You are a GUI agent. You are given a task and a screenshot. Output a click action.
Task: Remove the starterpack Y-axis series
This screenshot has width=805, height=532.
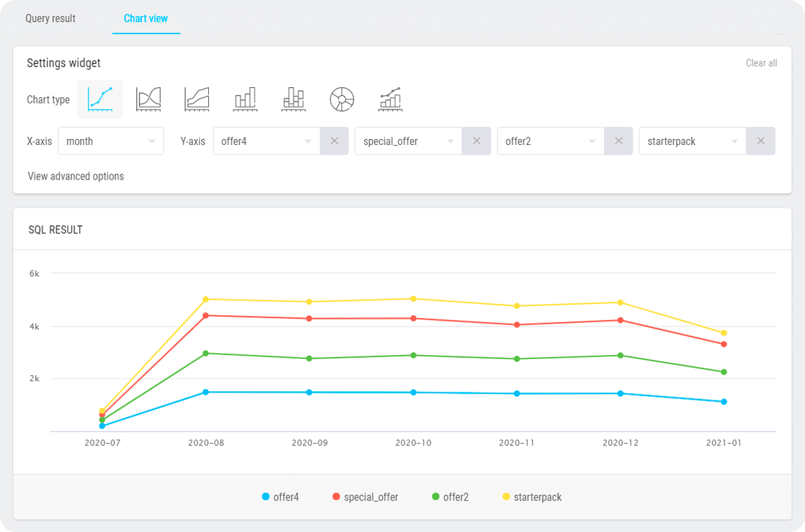(760, 141)
